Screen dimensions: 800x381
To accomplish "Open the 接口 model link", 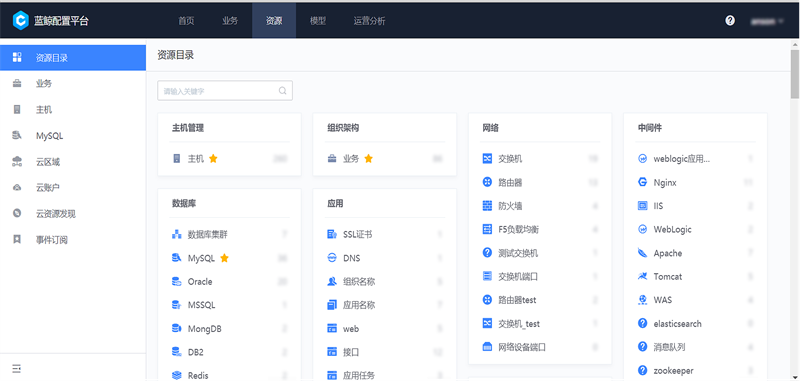I will pos(351,352).
